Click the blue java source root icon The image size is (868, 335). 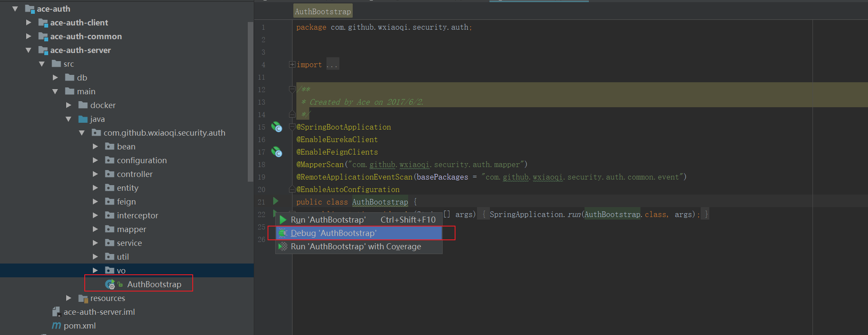(83, 119)
